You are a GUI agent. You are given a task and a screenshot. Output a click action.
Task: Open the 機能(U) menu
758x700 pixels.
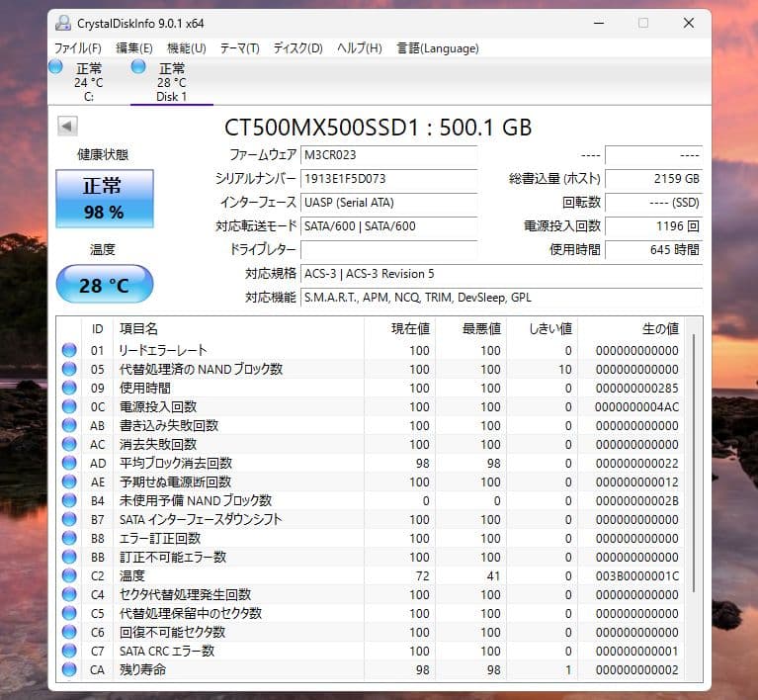click(186, 47)
